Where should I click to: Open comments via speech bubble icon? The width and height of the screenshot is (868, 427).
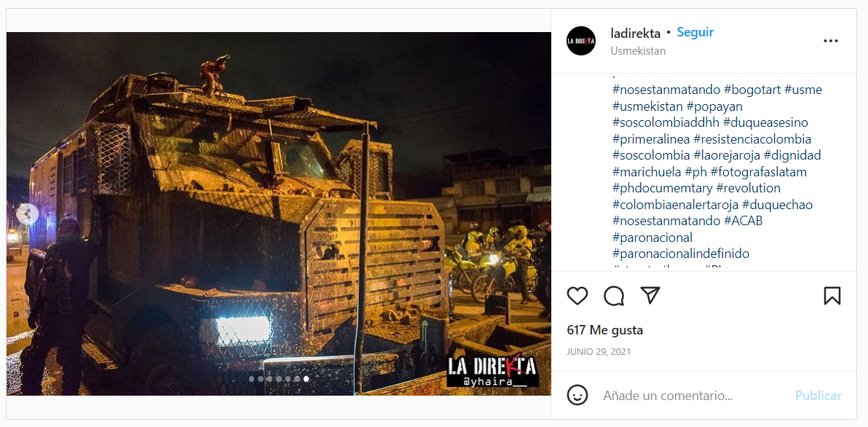tap(614, 296)
